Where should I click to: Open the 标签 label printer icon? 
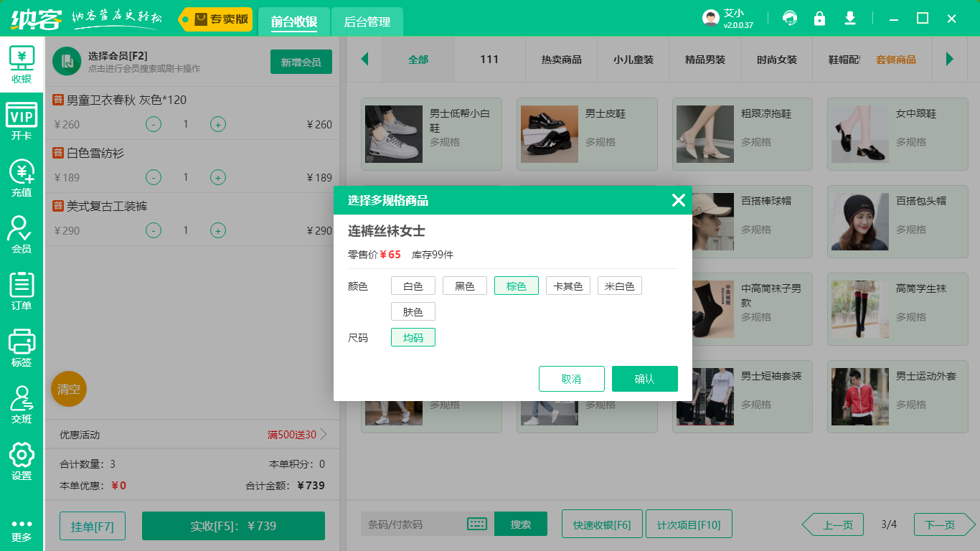(22, 347)
